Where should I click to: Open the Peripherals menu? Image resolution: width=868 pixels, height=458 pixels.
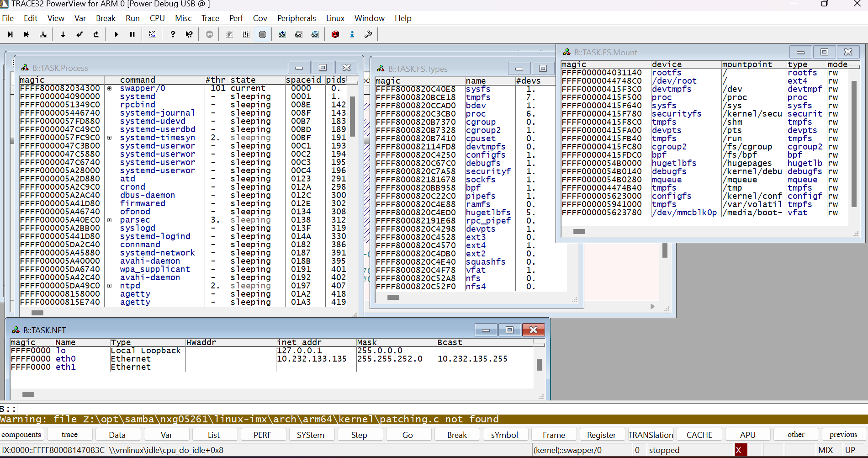[296, 18]
